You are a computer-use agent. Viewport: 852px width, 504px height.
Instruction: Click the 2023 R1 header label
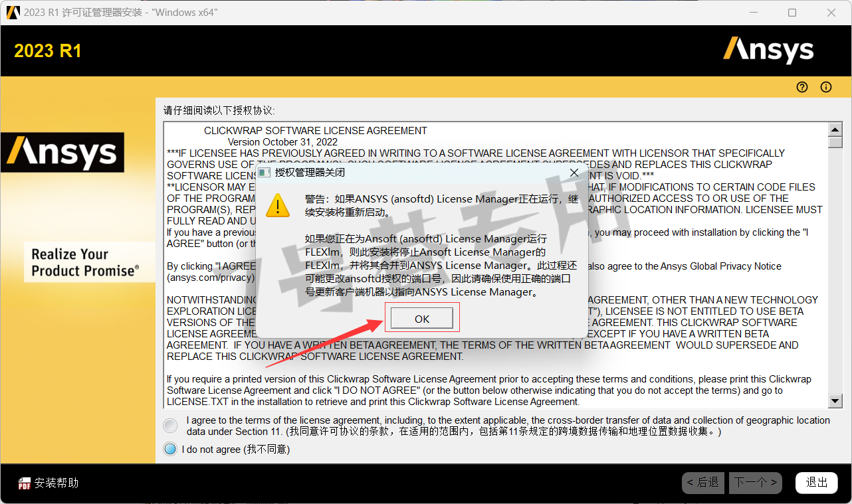point(48,51)
